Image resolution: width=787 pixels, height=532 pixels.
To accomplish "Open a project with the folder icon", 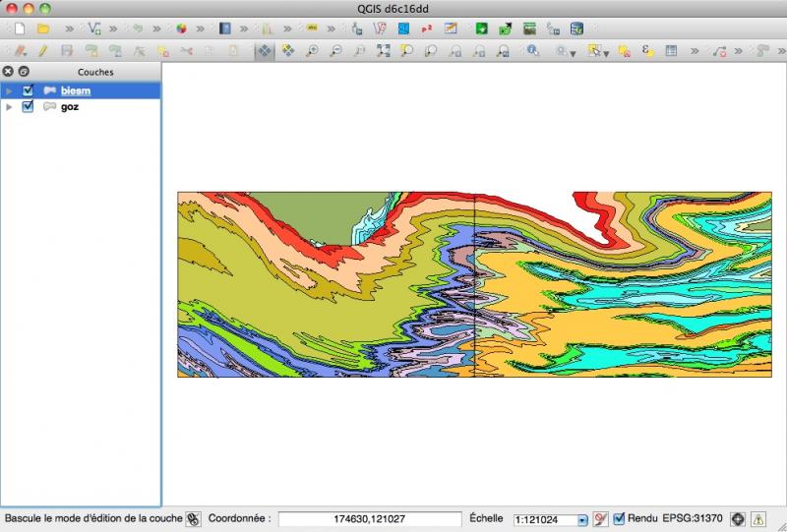I will coord(43,29).
